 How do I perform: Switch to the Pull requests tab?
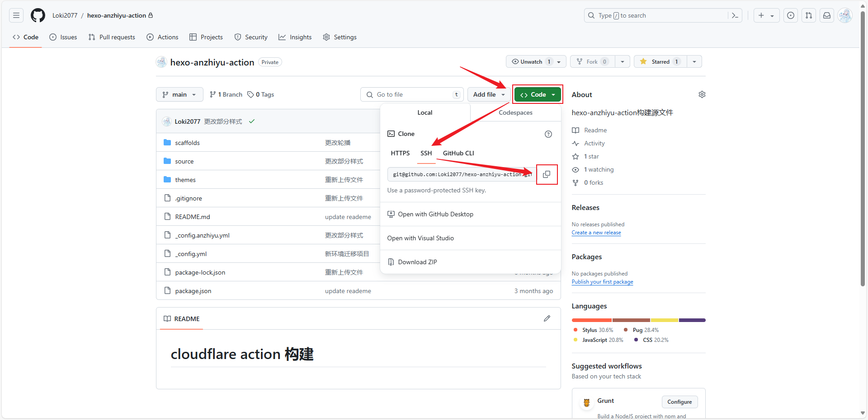pos(112,37)
